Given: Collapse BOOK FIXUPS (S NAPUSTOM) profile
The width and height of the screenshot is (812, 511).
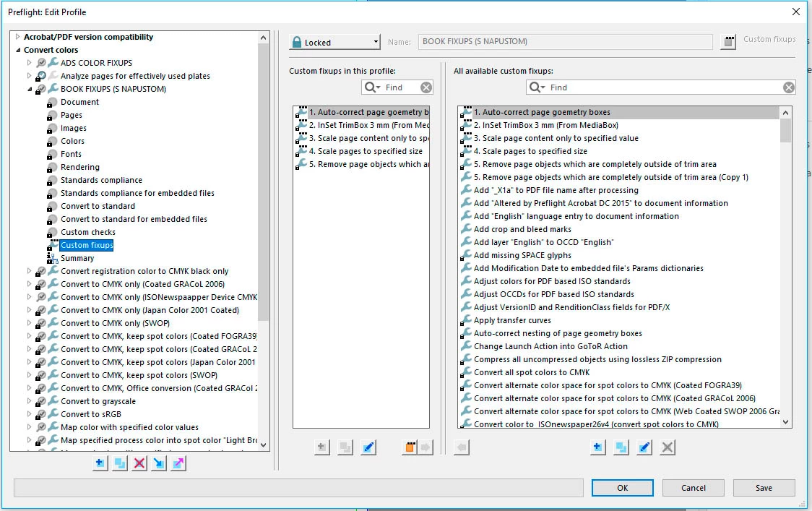Looking at the screenshot, I should [29, 89].
